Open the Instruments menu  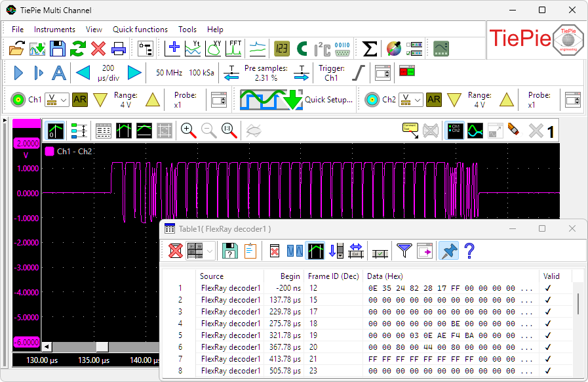click(x=54, y=30)
